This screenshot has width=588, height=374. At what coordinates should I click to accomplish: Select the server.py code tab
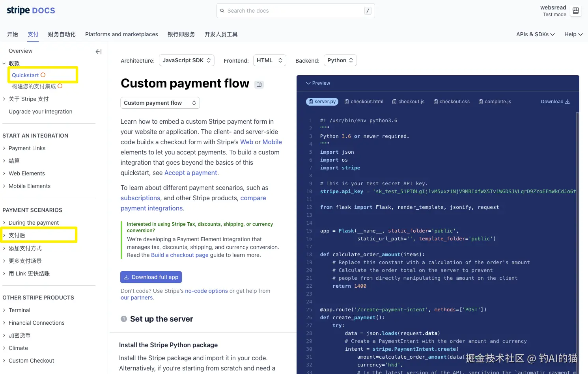pos(322,102)
